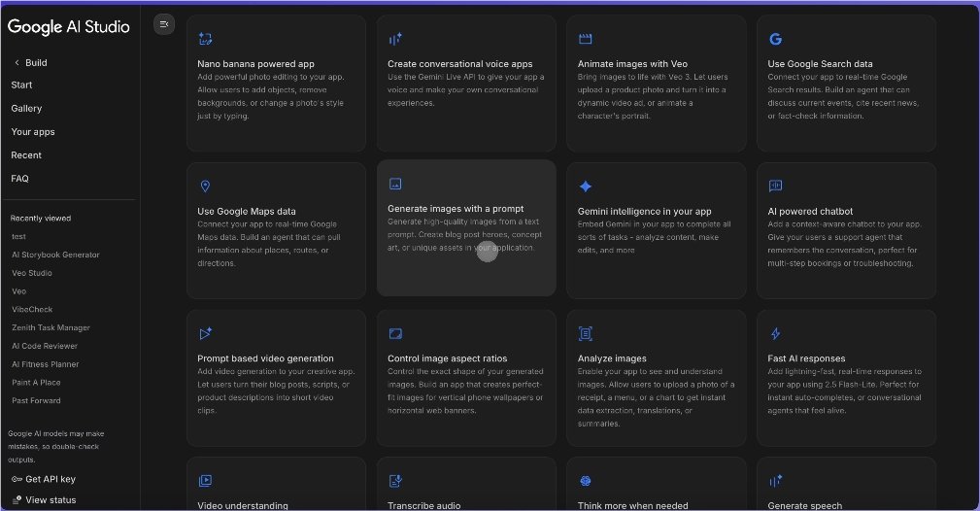Image resolution: width=980 pixels, height=511 pixels.
Task: Open VibeCheck from recently viewed
Action: (x=32, y=309)
